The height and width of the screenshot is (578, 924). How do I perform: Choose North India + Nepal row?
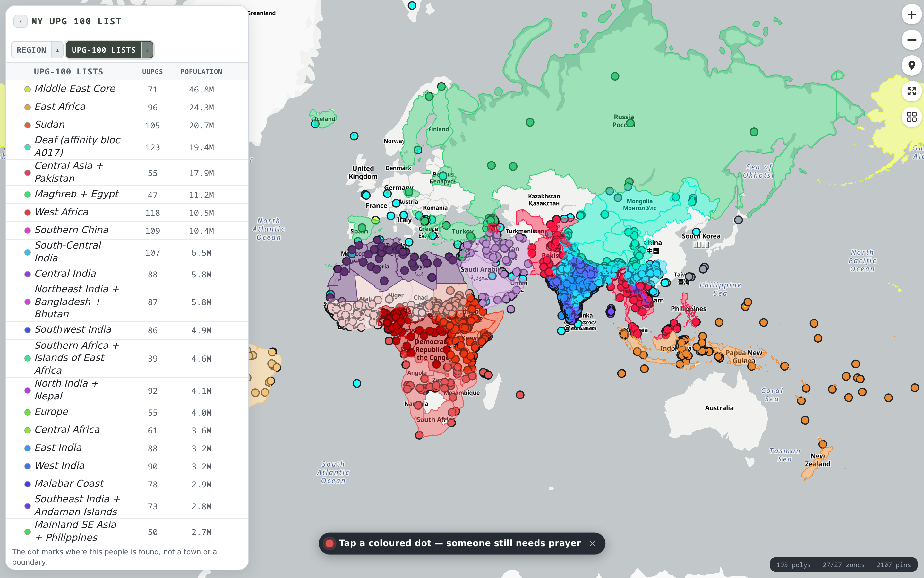(x=127, y=390)
